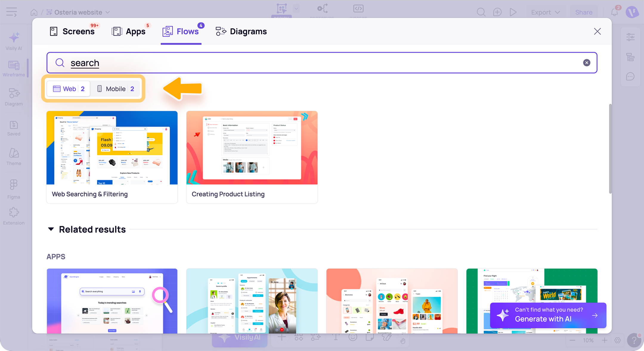Switch to Design mode icon
Screen dimensions: 644x351
point(281,9)
